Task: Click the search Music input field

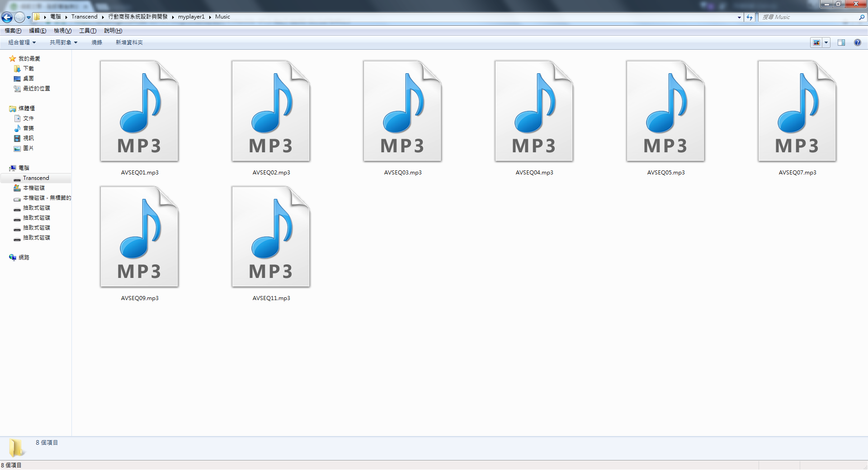Action: tap(808, 17)
